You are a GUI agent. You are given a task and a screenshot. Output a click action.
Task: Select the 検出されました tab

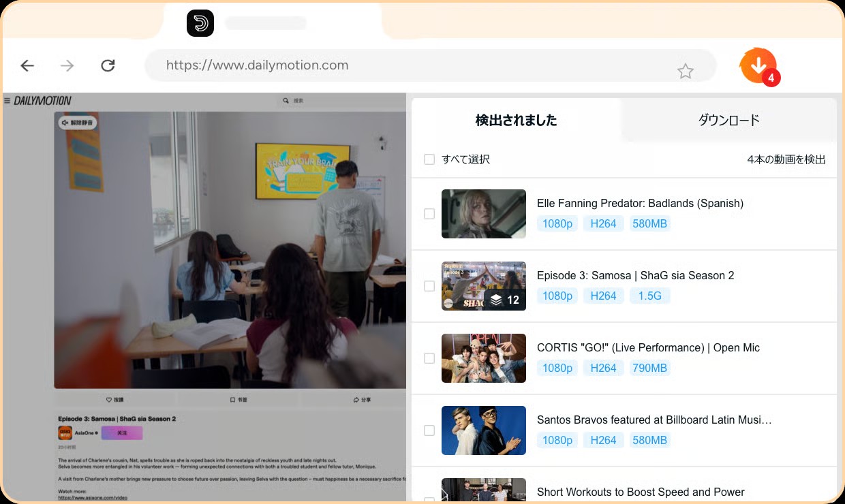pyautogui.click(x=516, y=120)
